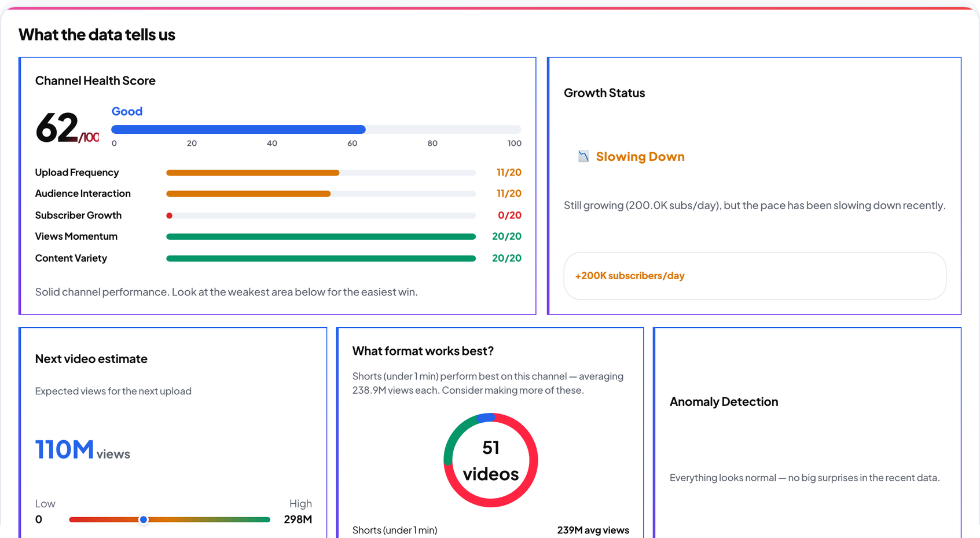This screenshot has height=538, width=980.
Task: Click the Next video estimate title
Action: (x=91, y=359)
